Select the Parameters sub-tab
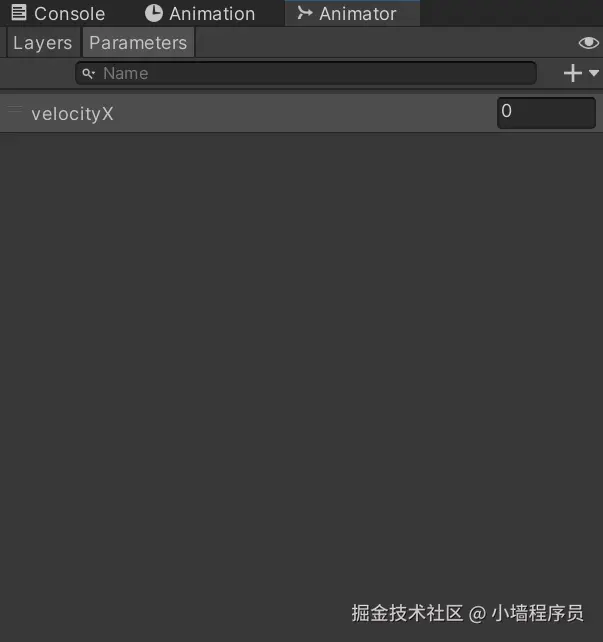 point(138,43)
